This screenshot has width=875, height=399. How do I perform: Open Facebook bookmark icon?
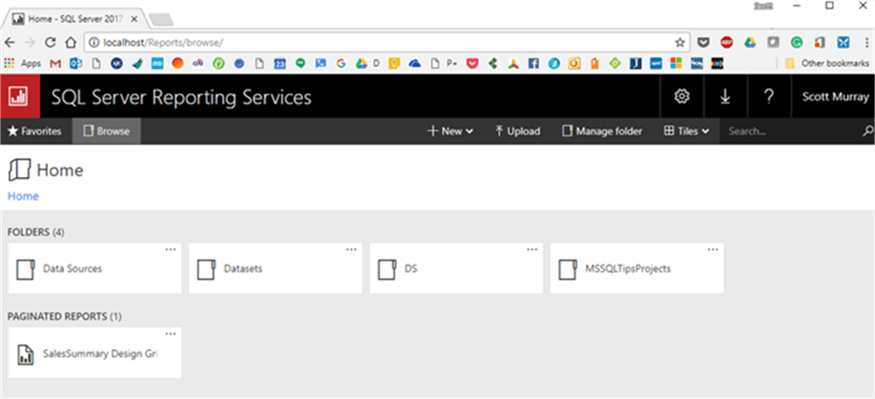(533, 64)
